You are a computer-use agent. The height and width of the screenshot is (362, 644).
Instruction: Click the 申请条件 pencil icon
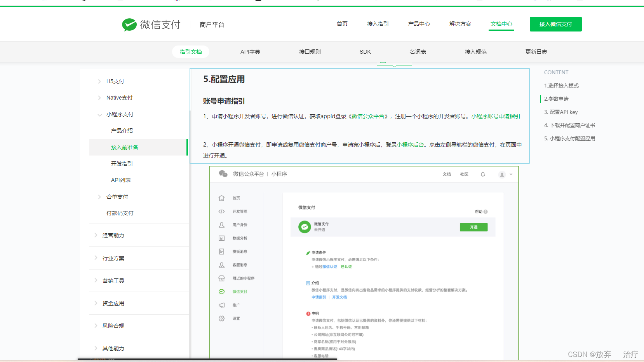(x=308, y=253)
